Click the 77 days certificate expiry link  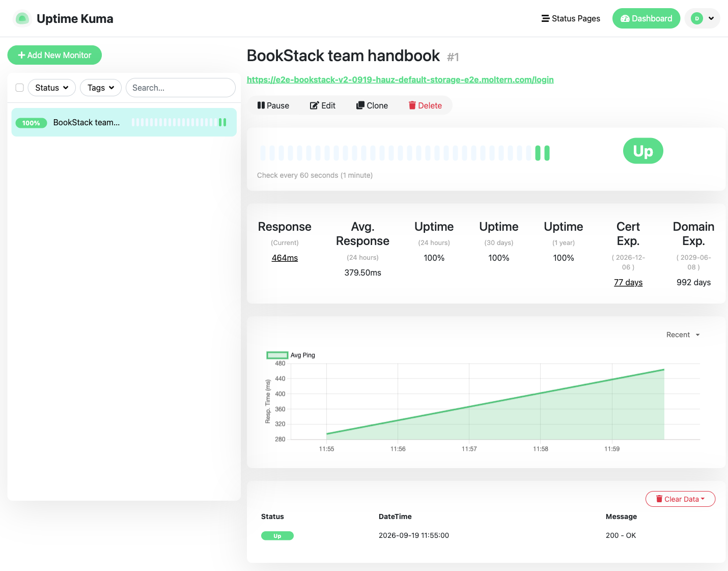(628, 282)
